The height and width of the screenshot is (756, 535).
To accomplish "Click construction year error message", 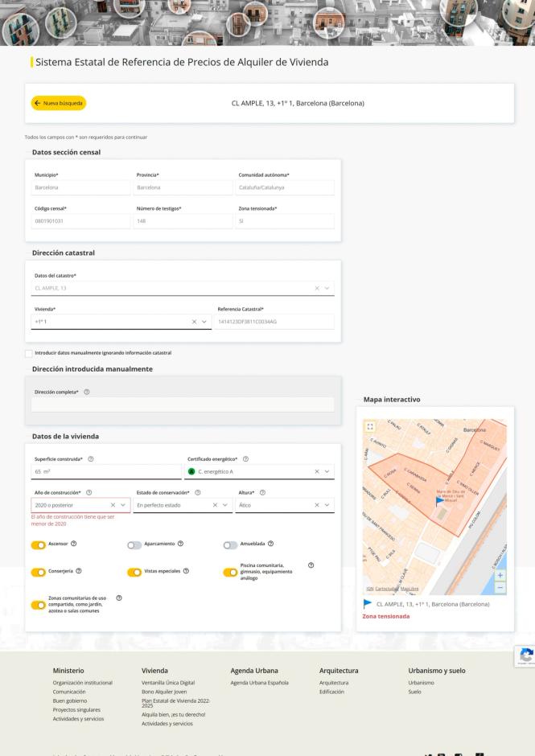I will (73, 520).
